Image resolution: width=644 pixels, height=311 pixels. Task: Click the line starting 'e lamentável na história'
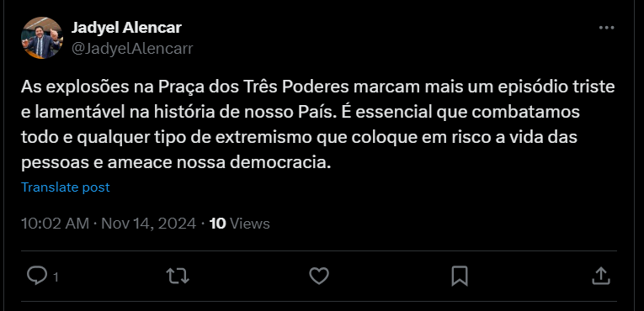[301, 112]
